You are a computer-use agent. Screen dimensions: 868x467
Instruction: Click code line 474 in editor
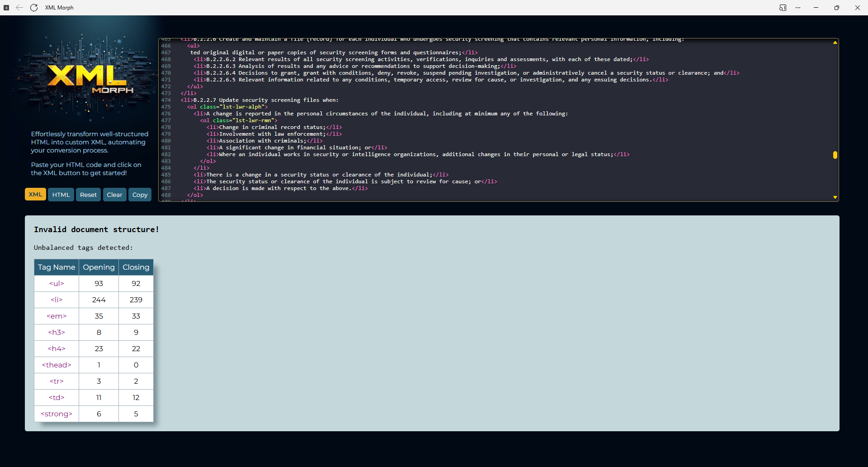point(259,100)
